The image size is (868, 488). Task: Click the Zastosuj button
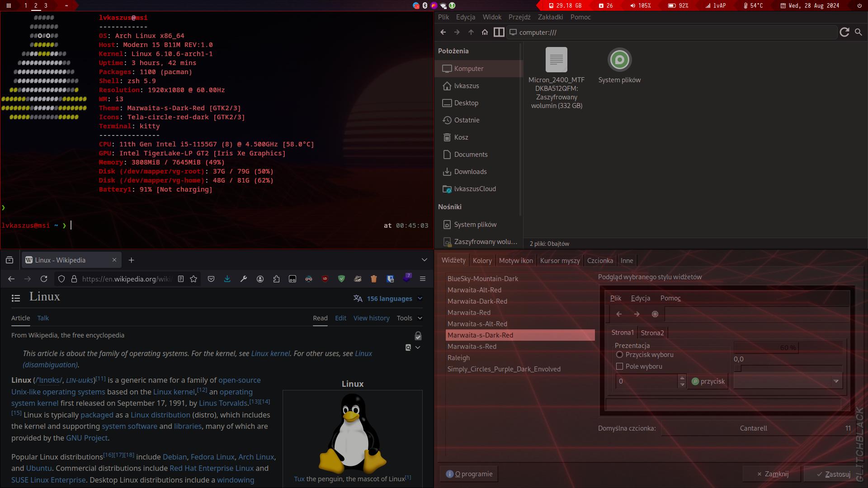click(x=833, y=474)
